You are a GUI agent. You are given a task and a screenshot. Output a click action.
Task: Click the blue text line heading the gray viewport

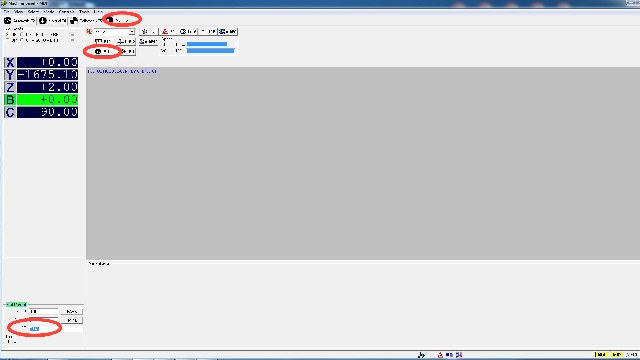click(122, 71)
